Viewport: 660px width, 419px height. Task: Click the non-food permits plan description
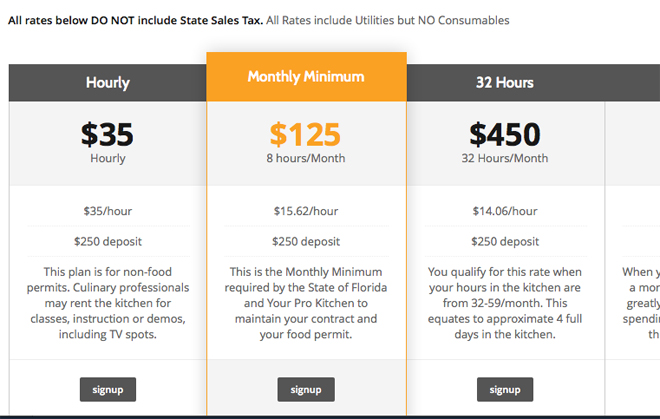click(108, 303)
